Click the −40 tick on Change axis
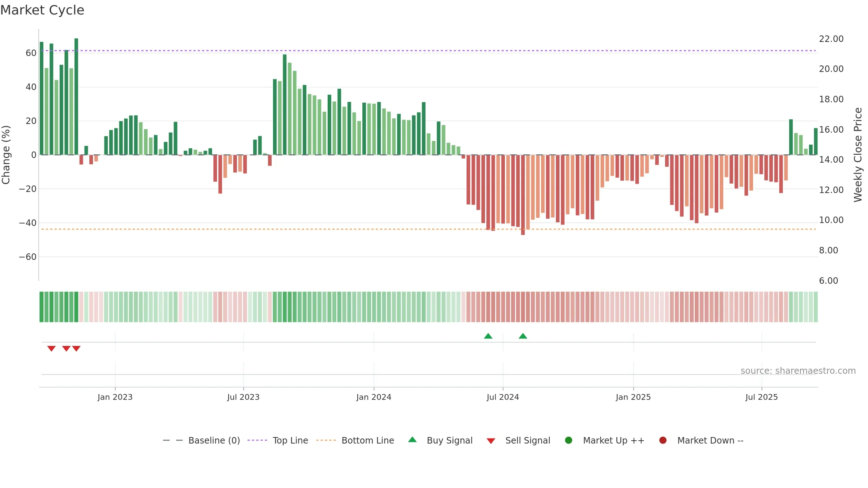The height and width of the screenshot is (488, 868). (x=28, y=223)
